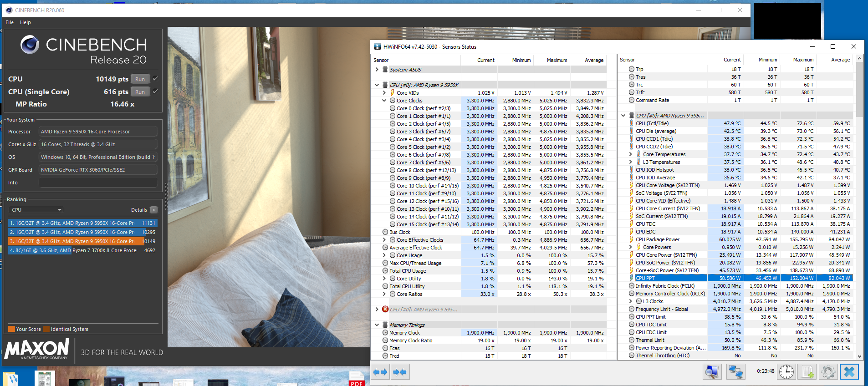Open the CPU ranking type dropdown
The width and height of the screenshot is (868, 386).
[36, 210]
